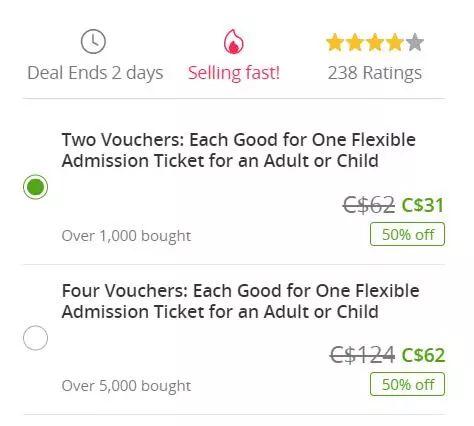
Task: Click the Over 1,000 bought text
Action: (126, 236)
